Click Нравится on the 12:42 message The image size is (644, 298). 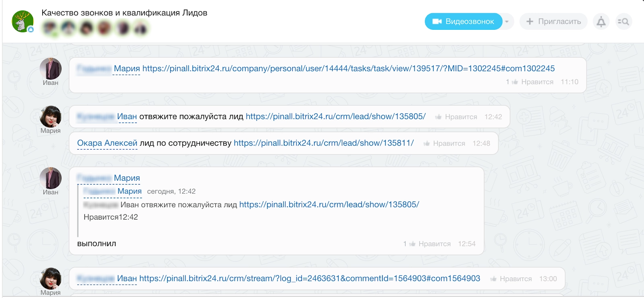coord(461,117)
